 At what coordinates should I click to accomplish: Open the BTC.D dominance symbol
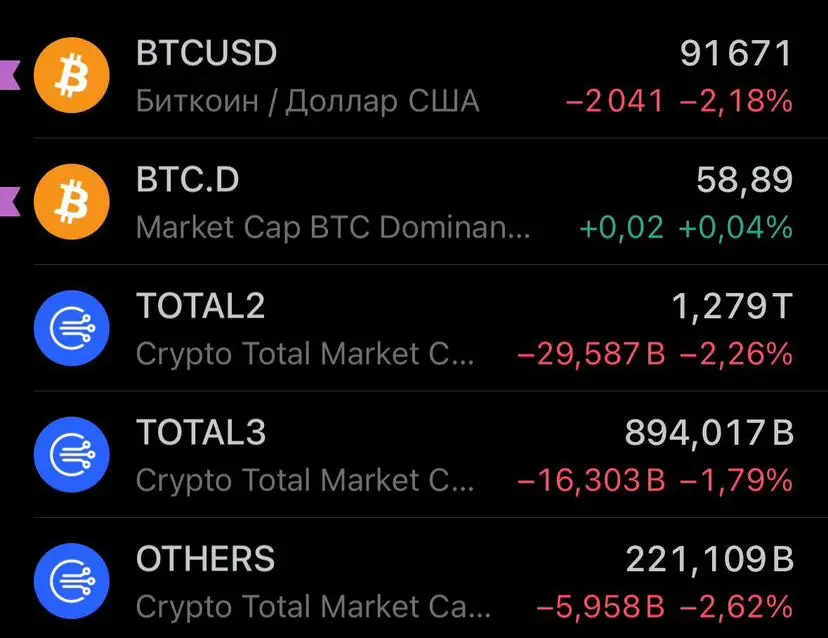pos(187,180)
